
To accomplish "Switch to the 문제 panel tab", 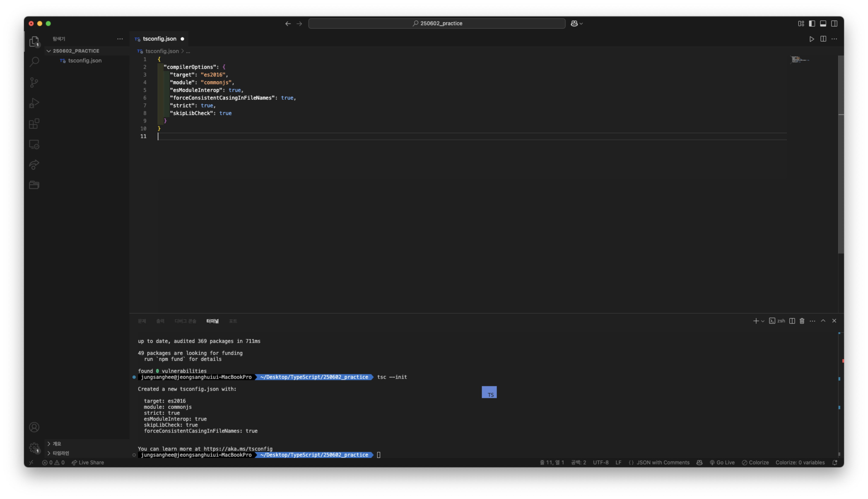I will click(x=142, y=321).
